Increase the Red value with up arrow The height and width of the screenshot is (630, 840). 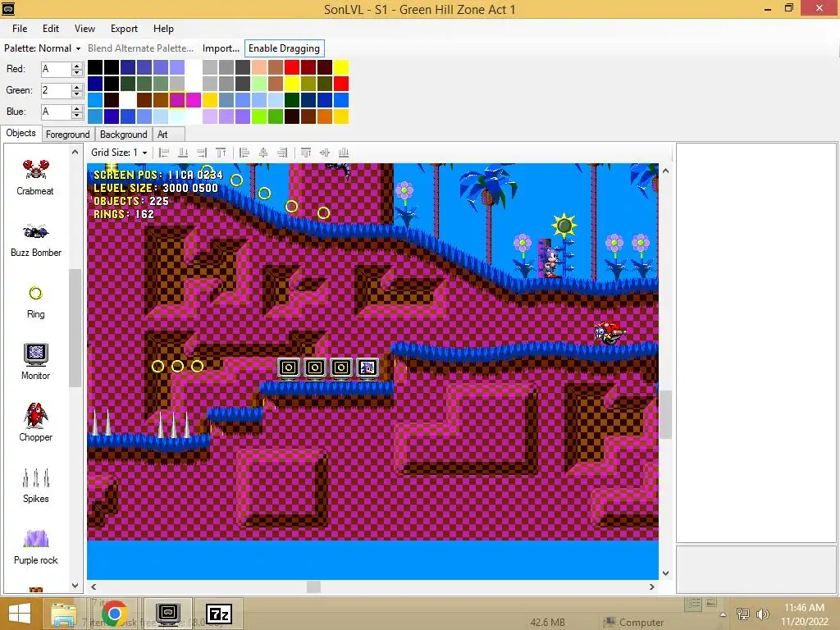tap(77, 66)
